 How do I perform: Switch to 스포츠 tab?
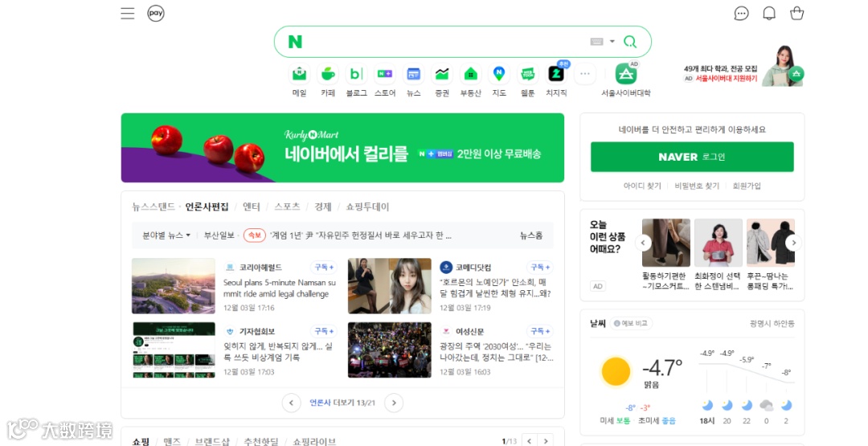[x=287, y=207]
